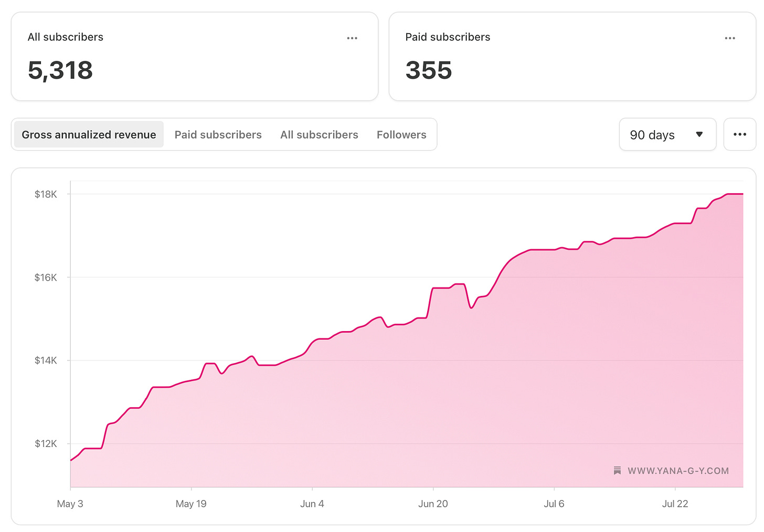Click the $16K y-axis label
This screenshot has height=532, width=764.
click(46, 277)
